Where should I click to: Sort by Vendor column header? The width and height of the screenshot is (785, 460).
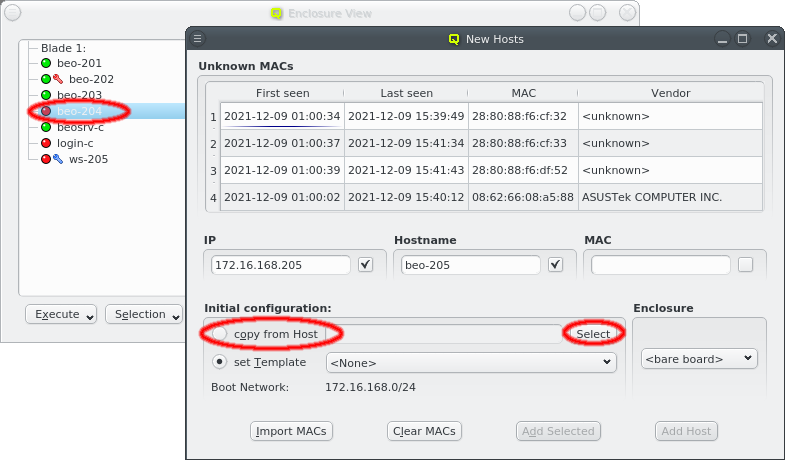click(x=670, y=93)
